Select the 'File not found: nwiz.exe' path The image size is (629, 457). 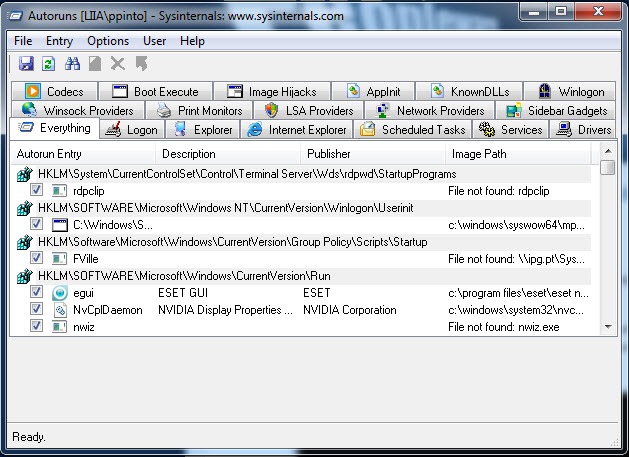point(503,327)
